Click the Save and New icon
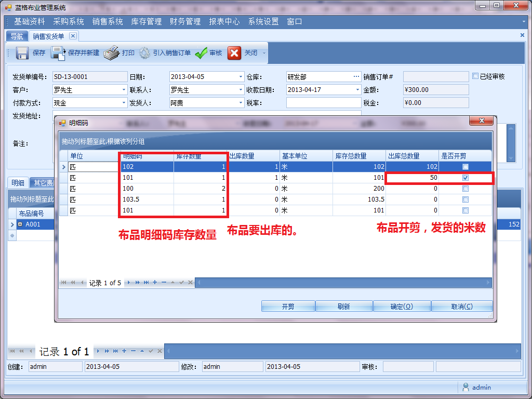 coord(58,53)
